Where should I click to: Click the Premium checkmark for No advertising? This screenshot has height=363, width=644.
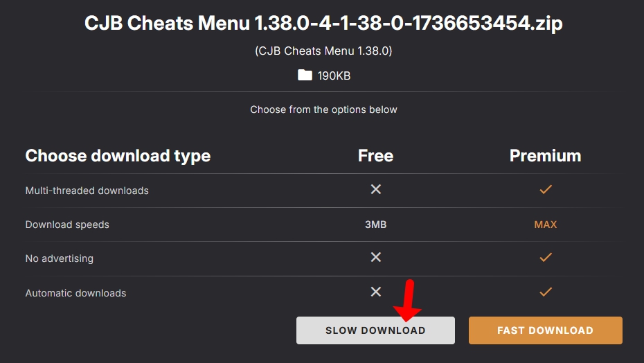[x=546, y=257]
